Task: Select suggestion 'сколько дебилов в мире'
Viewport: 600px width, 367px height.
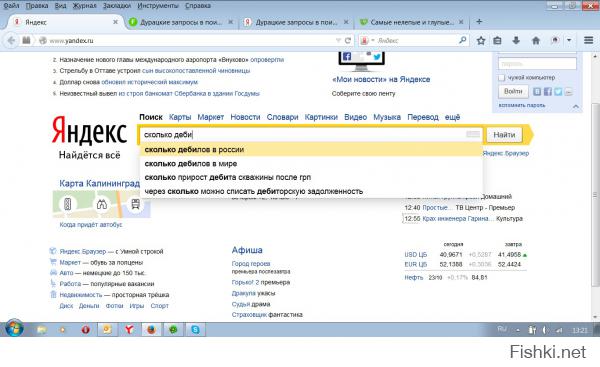Action: point(311,163)
